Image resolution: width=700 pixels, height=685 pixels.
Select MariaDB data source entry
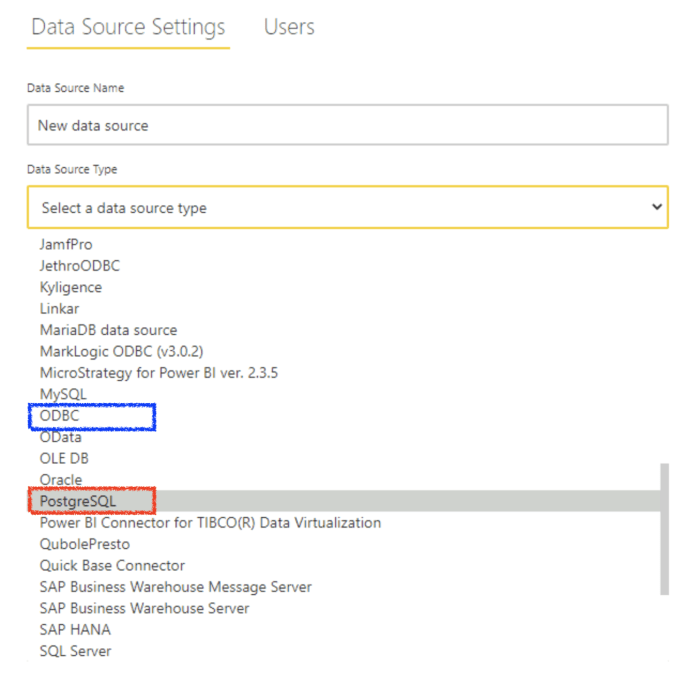pos(108,330)
